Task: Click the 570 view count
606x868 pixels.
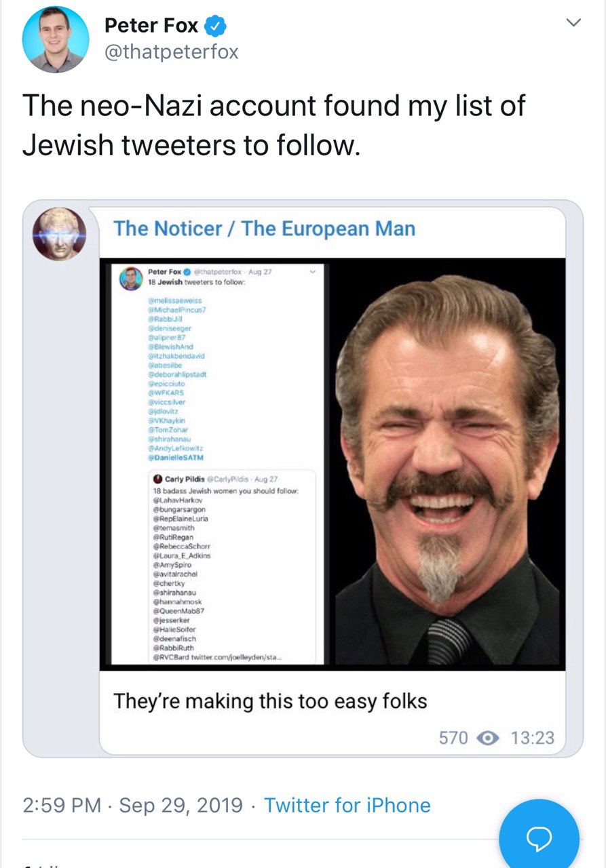Action: pos(453,737)
